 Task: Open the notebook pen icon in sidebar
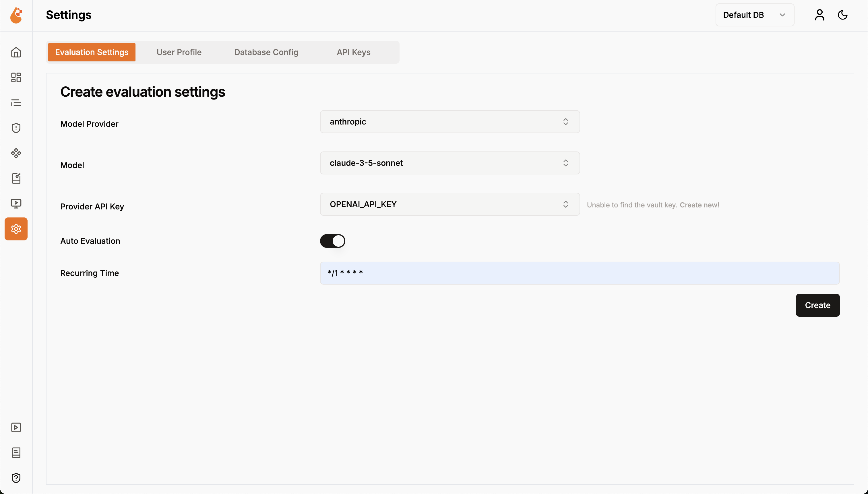tap(16, 178)
